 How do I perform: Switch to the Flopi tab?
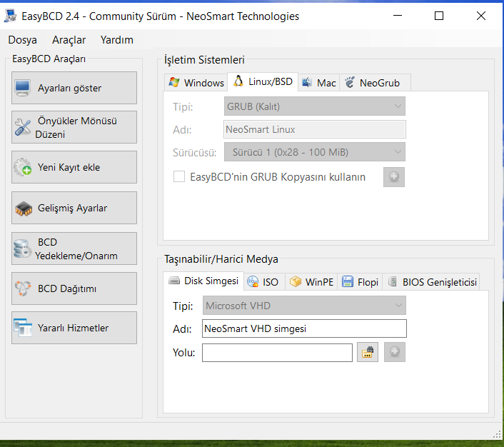360,282
